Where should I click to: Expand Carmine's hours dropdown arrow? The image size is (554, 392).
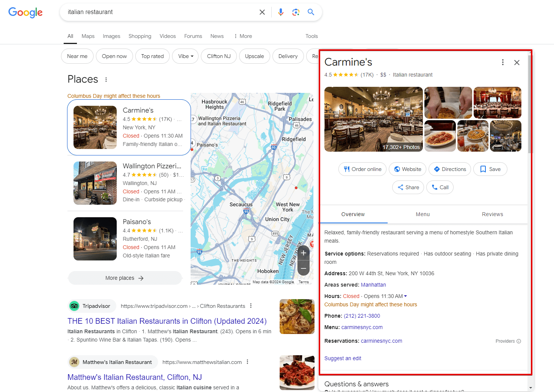pos(405,296)
